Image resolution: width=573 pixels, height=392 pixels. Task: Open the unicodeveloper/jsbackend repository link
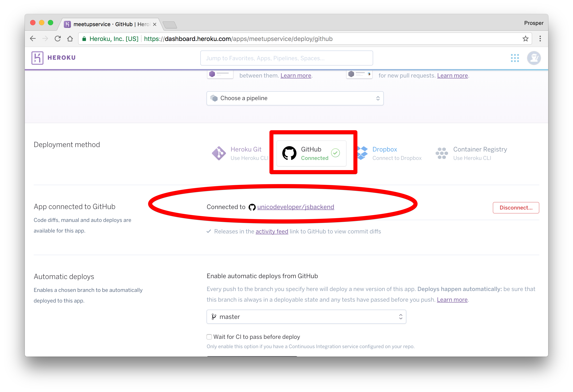pos(295,207)
